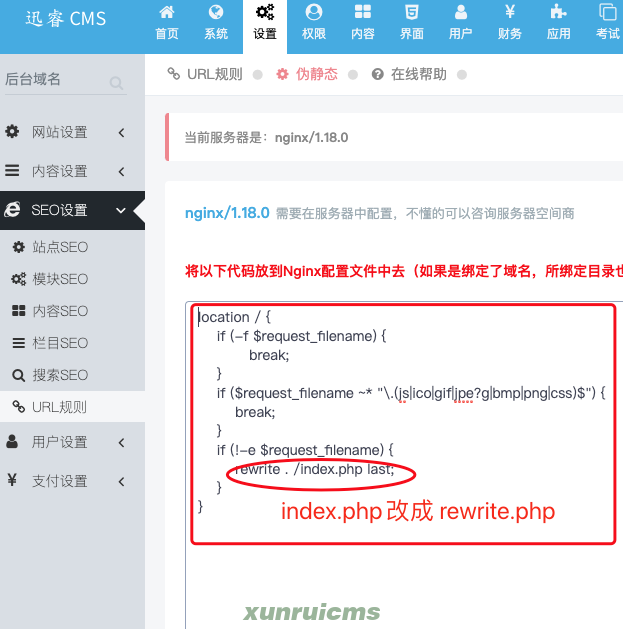Open the 界面 HTML5 interface icon

point(412,12)
